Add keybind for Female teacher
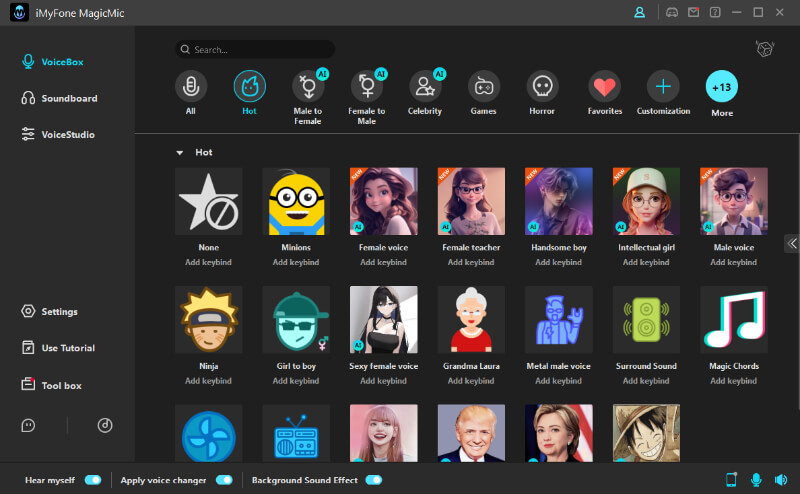 [471, 262]
